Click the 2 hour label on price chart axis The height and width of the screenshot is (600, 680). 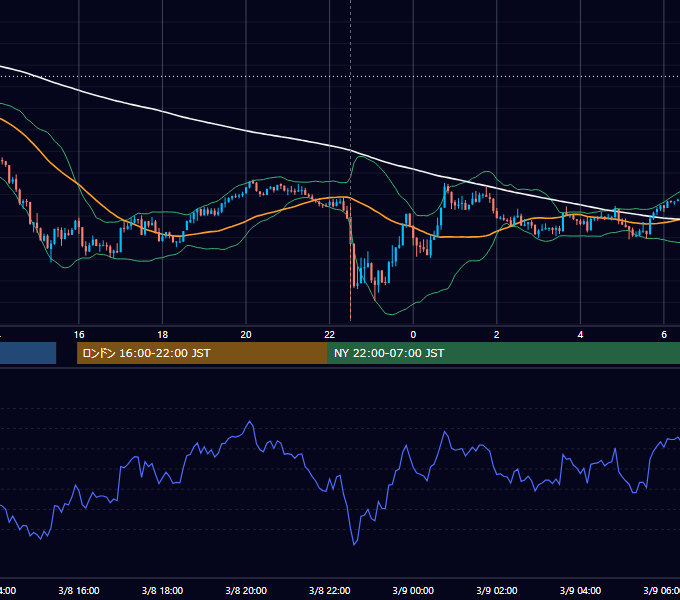[x=497, y=335]
